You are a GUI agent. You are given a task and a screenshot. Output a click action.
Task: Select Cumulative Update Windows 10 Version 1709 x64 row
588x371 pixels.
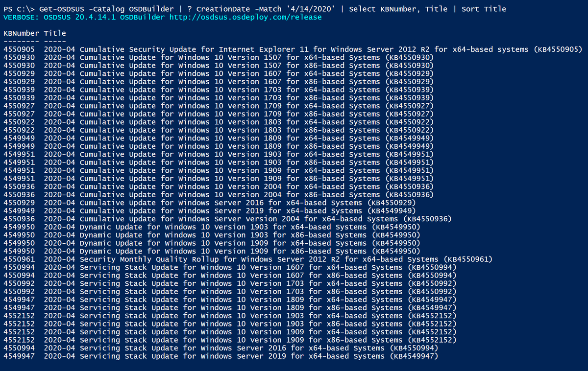(x=219, y=106)
